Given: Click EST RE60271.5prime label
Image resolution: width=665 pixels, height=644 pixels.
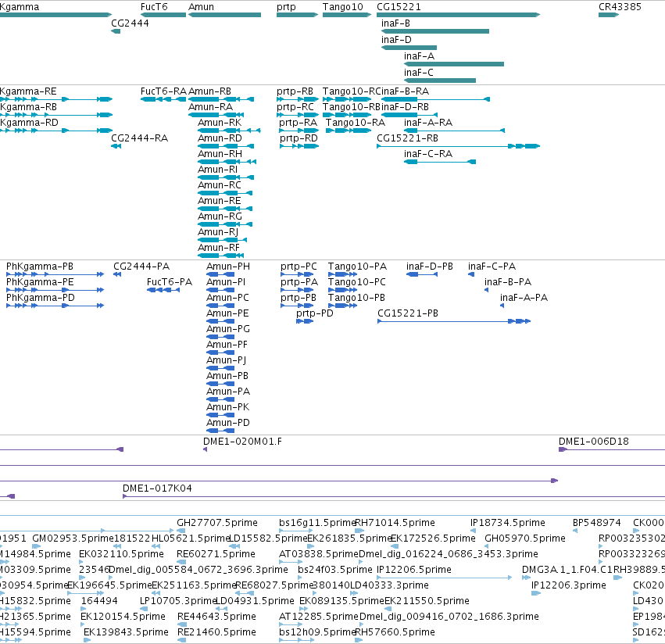Looking at the screenshot, I should tap(216, 554).
